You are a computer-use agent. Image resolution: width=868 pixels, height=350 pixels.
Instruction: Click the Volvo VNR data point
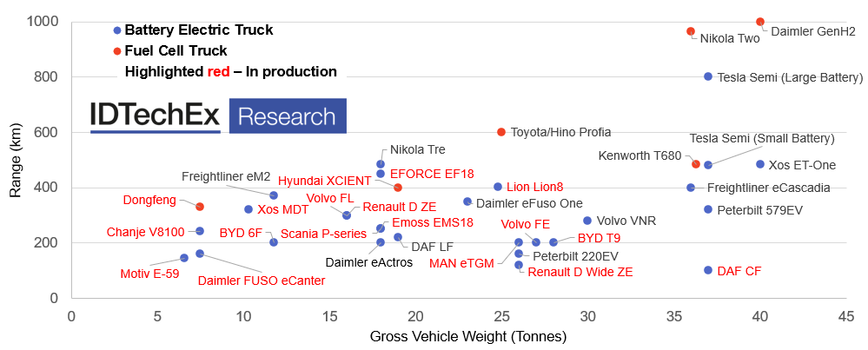coord(587,221)
